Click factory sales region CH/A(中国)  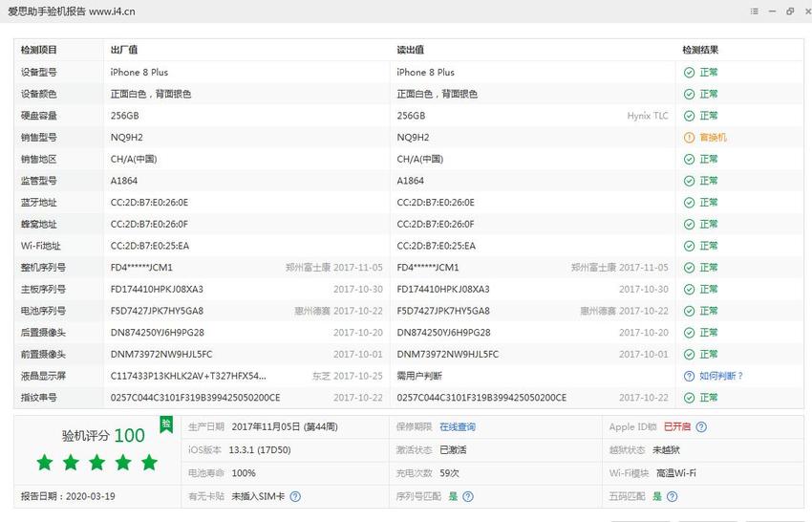click(134, 160)
